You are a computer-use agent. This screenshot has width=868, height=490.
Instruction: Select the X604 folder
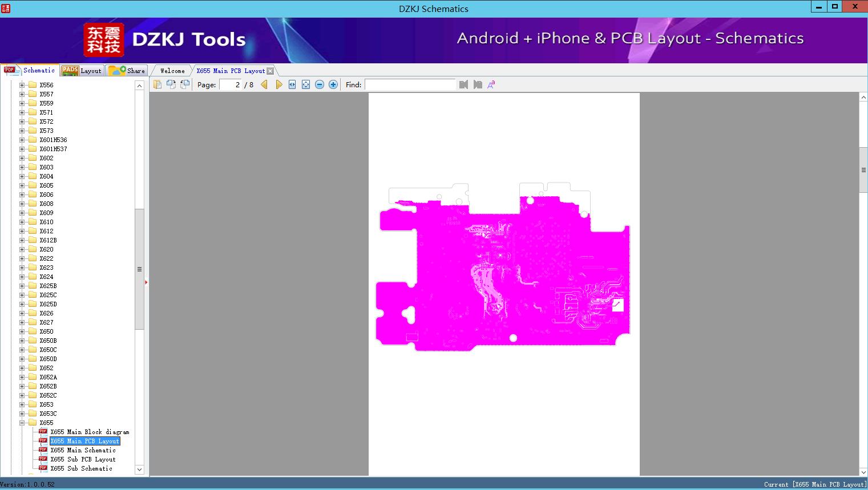(x=46, y=176)
